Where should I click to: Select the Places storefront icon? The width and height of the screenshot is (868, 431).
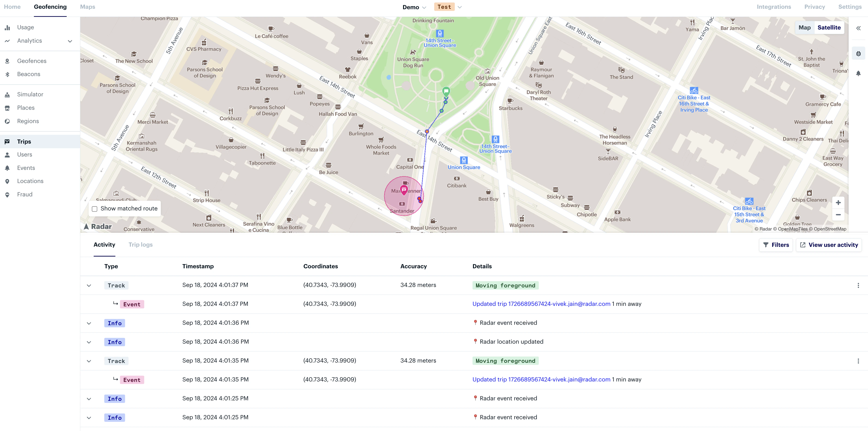click(7, 107)
